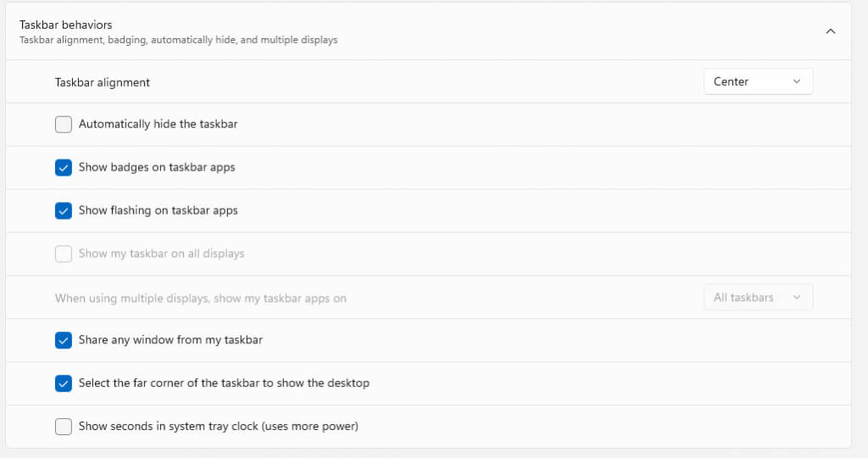The width and height of the screenshot is (868, 458).
Task: Click the "When using multiple displays" label text
Action: click(201, 299)
